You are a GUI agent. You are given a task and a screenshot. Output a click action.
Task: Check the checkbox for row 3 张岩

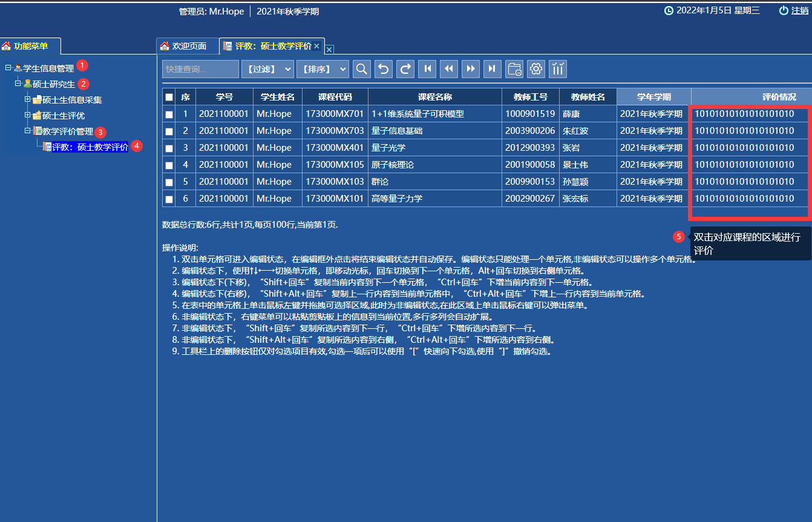[x=169, y=148]
